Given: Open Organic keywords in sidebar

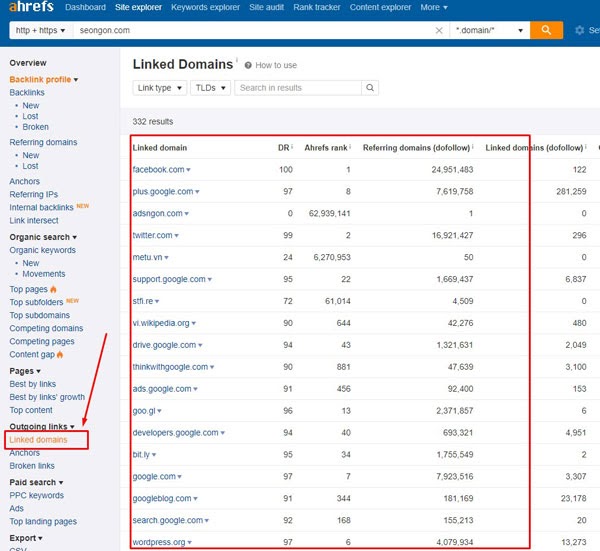Looking at the screenshot, I should (x=42, y=250).
